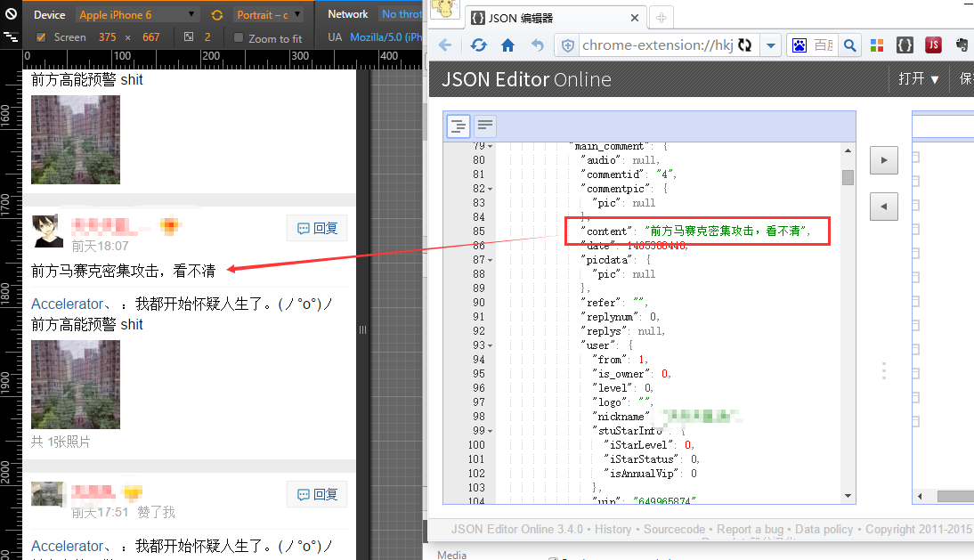Compact JSON data button

tap(485, 126)
